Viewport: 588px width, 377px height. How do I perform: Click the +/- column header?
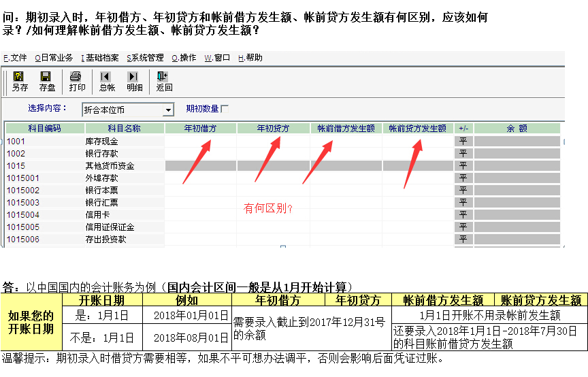463,129
